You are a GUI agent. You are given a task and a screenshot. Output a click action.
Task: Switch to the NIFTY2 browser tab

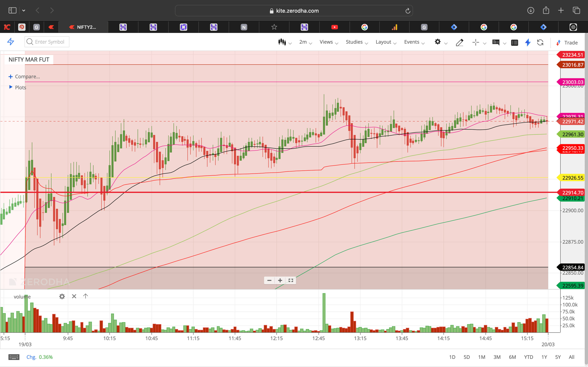point(84,27)
